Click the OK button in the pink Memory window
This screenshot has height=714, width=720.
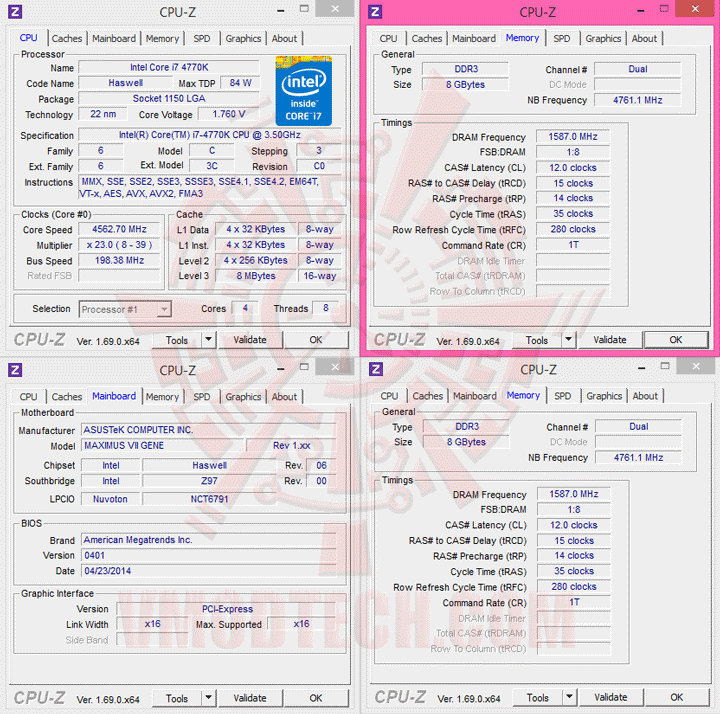point(676,340)
